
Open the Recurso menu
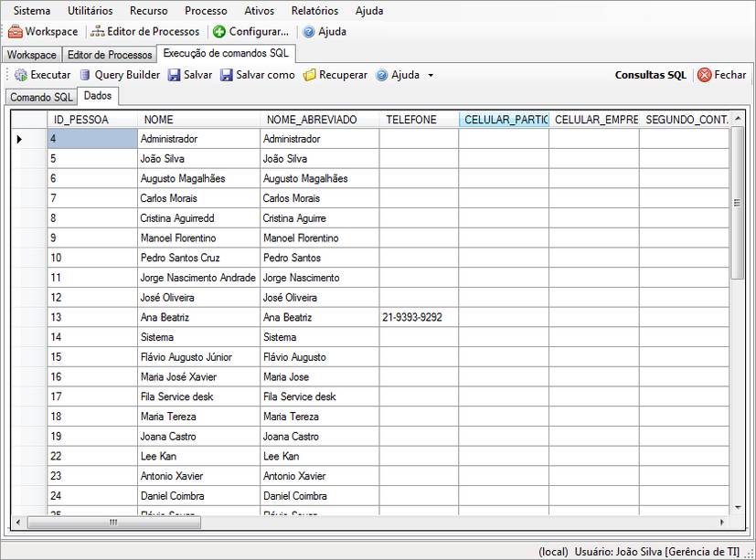pos(148,11)
